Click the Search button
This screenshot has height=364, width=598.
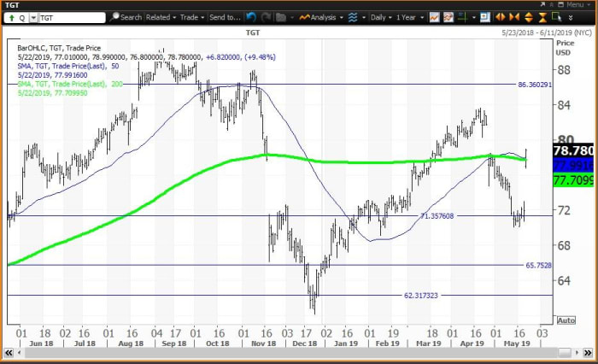tap(126, 17)
